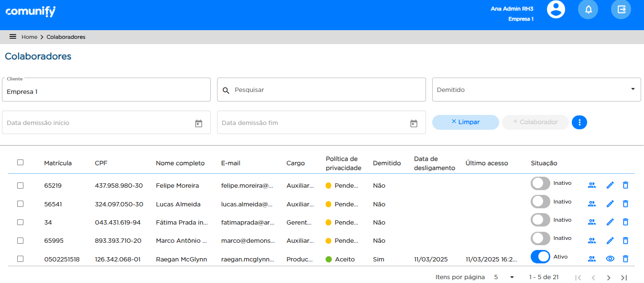Viewport: 644px width, 283px height.
Task: Check the select-all checkbox in table header
Action: (x=20, y=162)
